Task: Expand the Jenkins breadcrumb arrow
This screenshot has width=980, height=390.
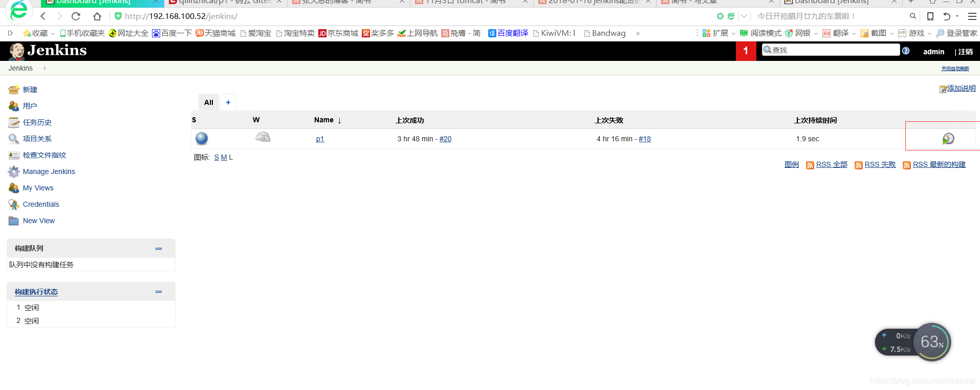Action: (45, 68)
